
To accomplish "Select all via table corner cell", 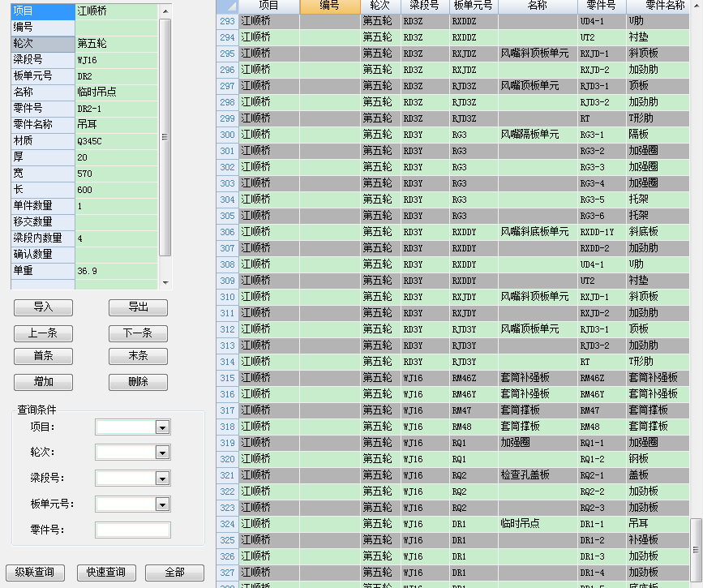I will (227, 6).
